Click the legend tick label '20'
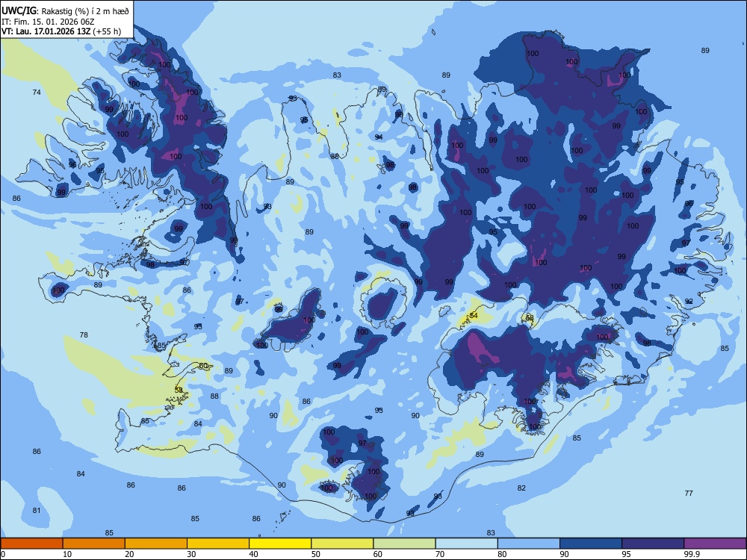Image resolution: width=747 pixels, height=560 pixels. pos(129,554)
